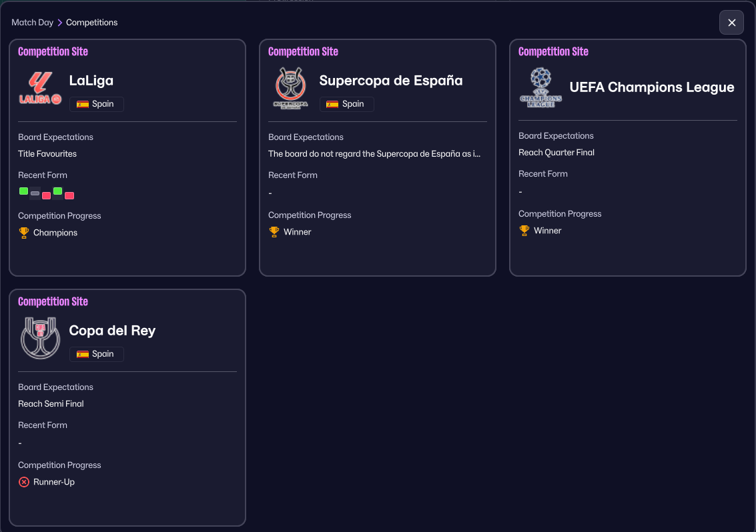Click the UEFA Champions League logo
The height and width of the screenshot is (532, 756).
[540, 87]
